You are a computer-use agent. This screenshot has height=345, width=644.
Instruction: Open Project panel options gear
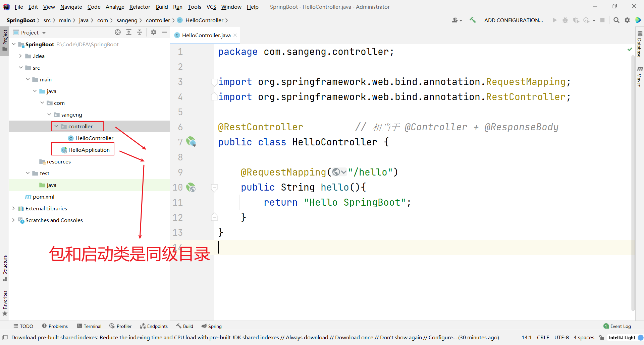pyautogui.click(x=154, y=32)
